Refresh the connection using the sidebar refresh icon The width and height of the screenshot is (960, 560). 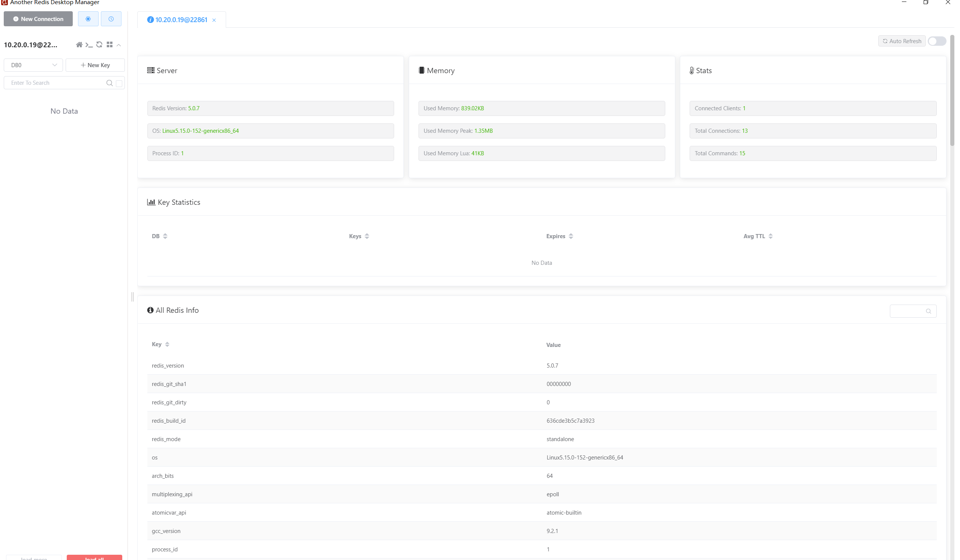99,45
